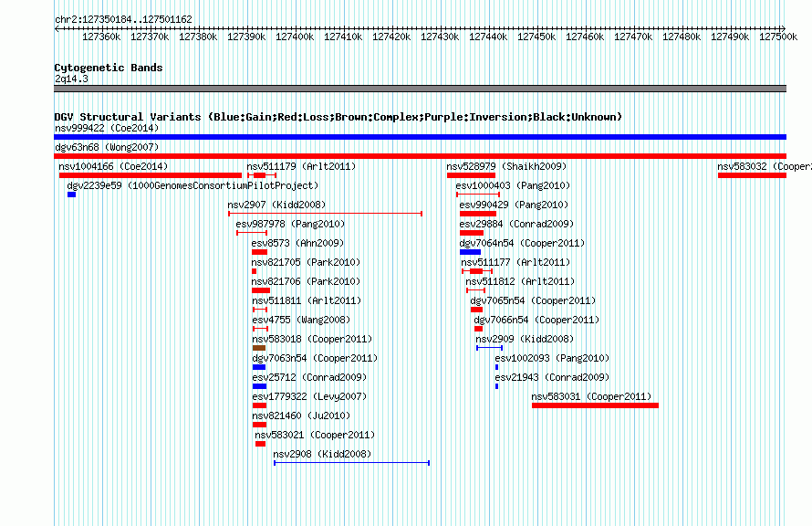Click the nsv511177 (Arlt2011) label
The width and height of the screenshot is (812, 526).
[515, 262]
